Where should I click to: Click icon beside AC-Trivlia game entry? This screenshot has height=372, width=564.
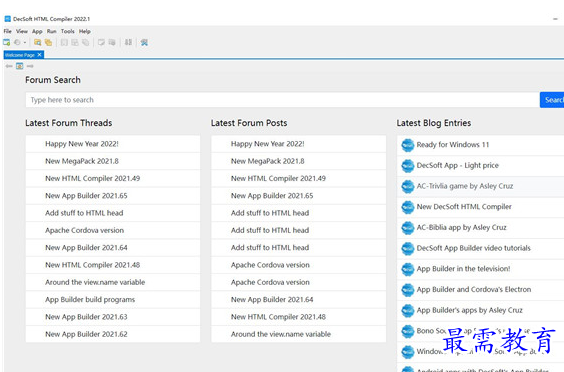click(408, 186)
